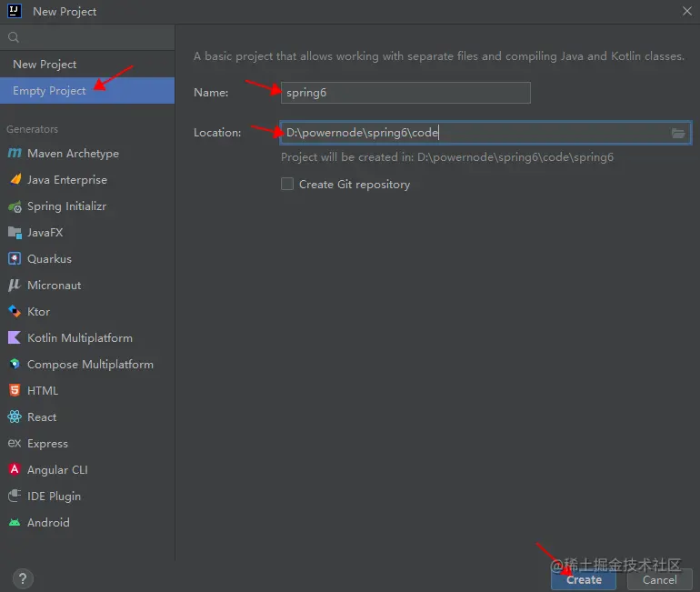The height and width of the screenshot is (592, 700).
Task: Click the Android robot icon
Action: click(15, 522)
